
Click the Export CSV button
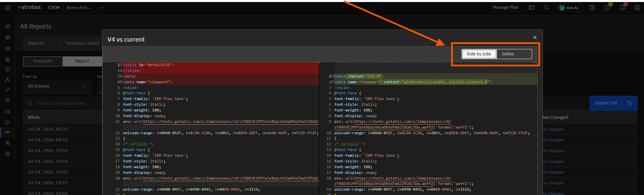pyautogui.click(x=613, y=103)
